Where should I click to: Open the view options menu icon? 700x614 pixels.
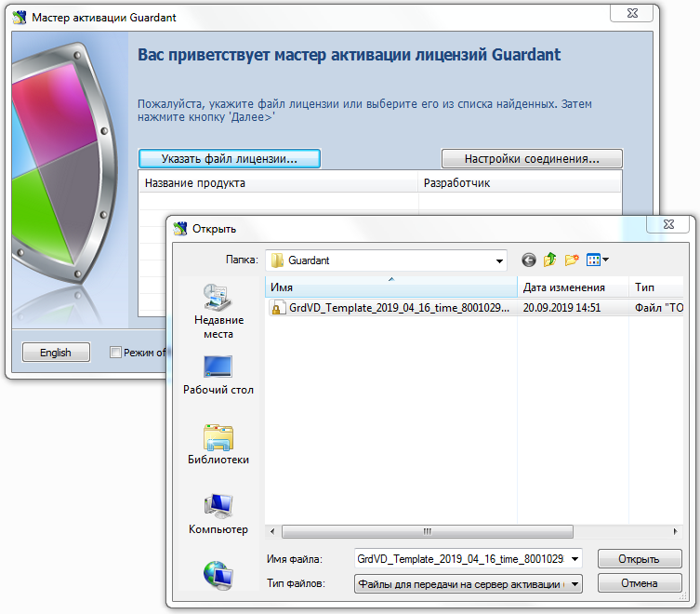tap(597, 260)
